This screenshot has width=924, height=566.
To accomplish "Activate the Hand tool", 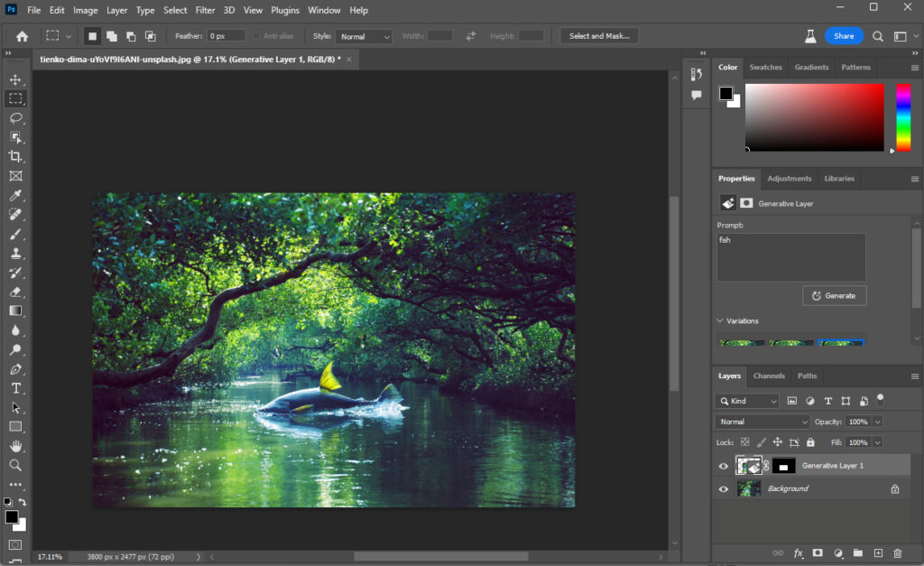I will (15, 446).
